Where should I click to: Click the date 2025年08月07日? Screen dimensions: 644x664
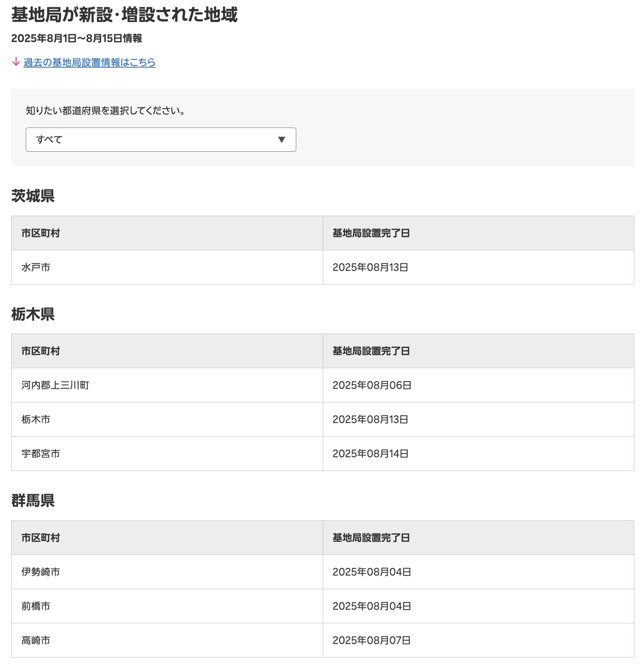coord(478,640)
